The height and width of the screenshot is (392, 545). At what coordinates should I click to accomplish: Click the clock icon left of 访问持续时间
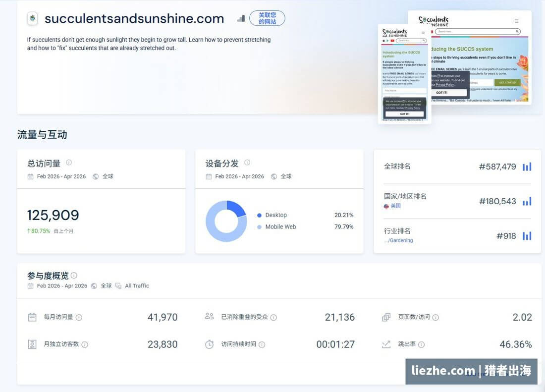coord(209,344)
